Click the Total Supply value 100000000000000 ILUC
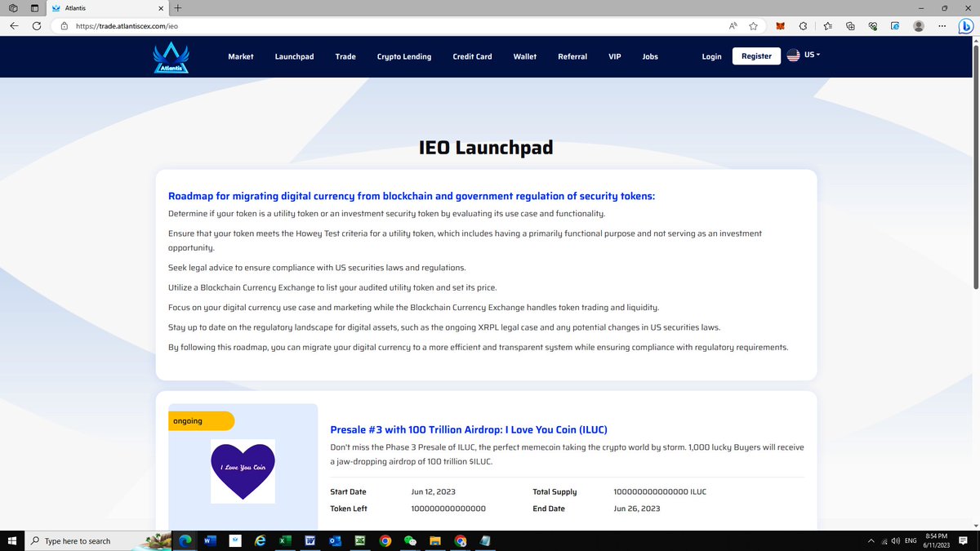980x551 pixels. 660,492
